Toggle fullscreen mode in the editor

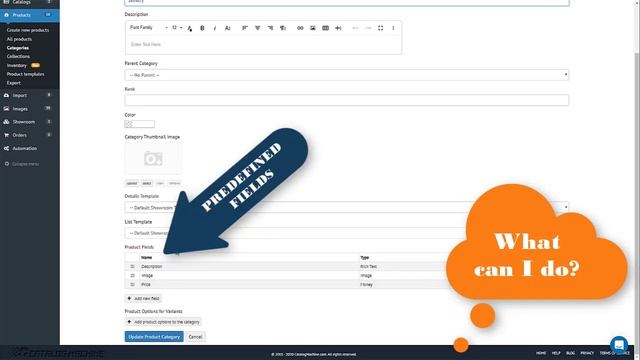pyautogui.click(x=380, y=28)
